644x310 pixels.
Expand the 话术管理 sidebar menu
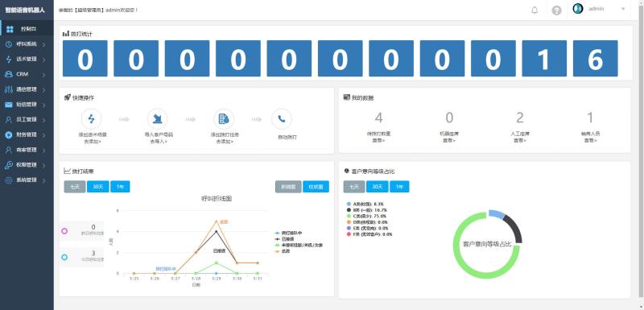click(x=27, y=59)
